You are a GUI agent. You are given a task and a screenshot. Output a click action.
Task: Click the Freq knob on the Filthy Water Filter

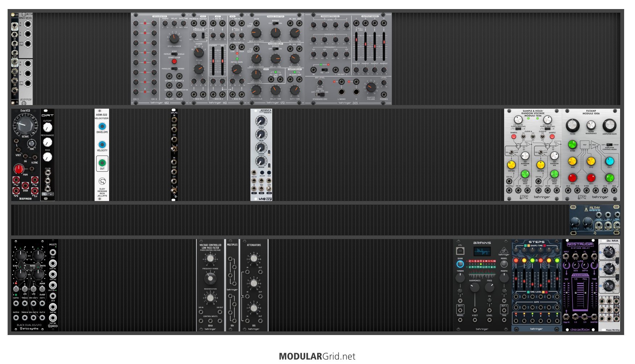tap(575, 222)
